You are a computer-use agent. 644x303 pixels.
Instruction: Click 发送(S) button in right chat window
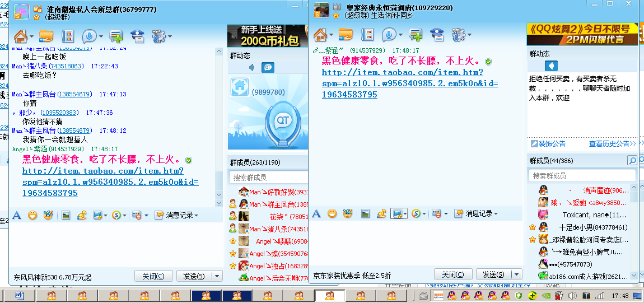point(494,274)
